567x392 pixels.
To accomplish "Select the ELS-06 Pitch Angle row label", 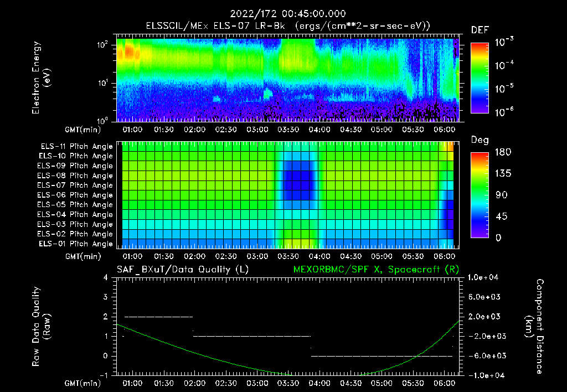I will tap(75, 195).
